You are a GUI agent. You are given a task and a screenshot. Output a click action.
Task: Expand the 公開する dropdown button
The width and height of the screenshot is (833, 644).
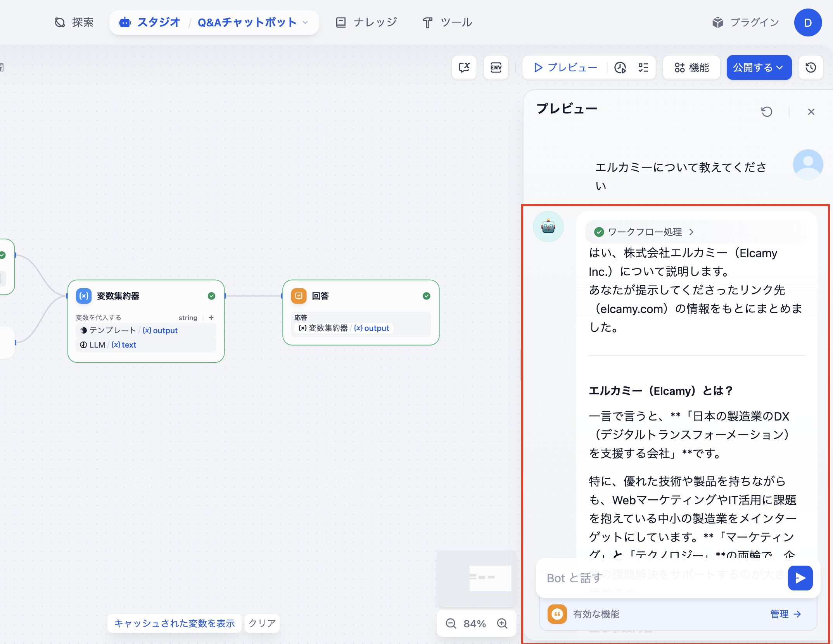click(759, 68)
